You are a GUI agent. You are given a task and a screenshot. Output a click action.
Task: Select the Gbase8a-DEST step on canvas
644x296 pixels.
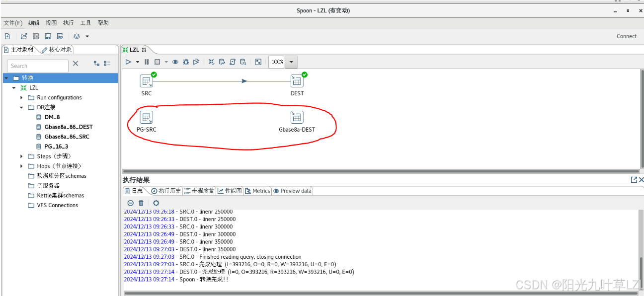[x=297, y=117]
